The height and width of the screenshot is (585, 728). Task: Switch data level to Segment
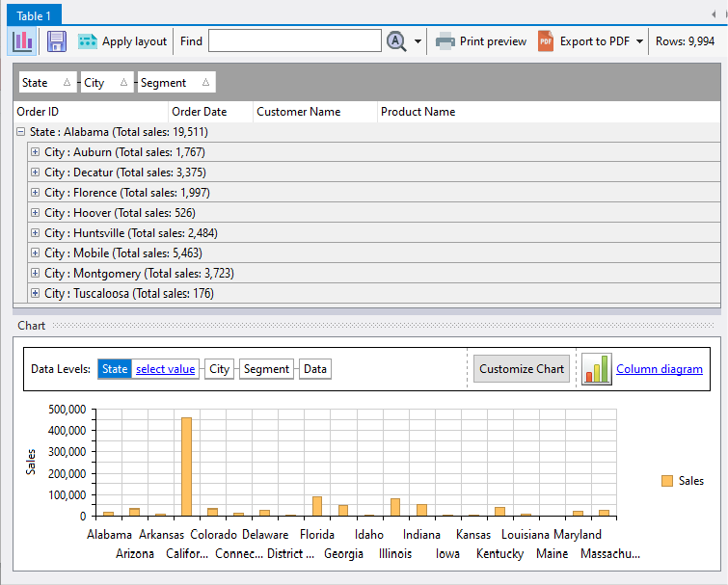[266, 369]
